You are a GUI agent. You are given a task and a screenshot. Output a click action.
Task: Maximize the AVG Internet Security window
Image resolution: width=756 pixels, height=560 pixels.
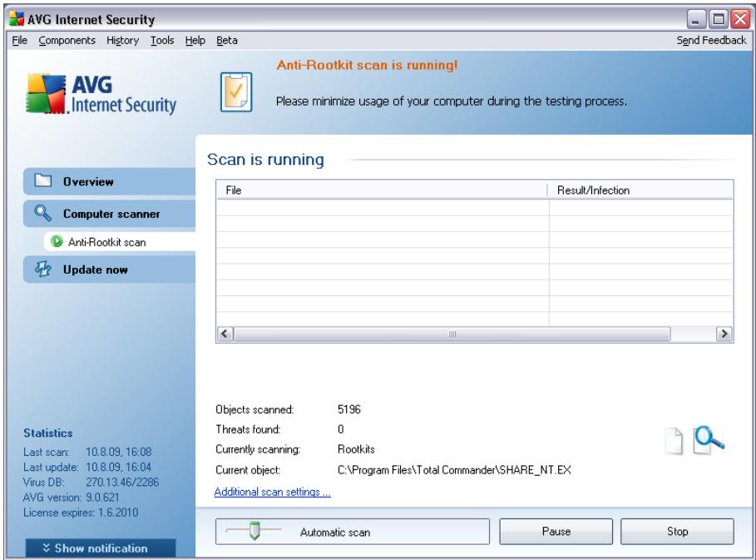(718, 19)
